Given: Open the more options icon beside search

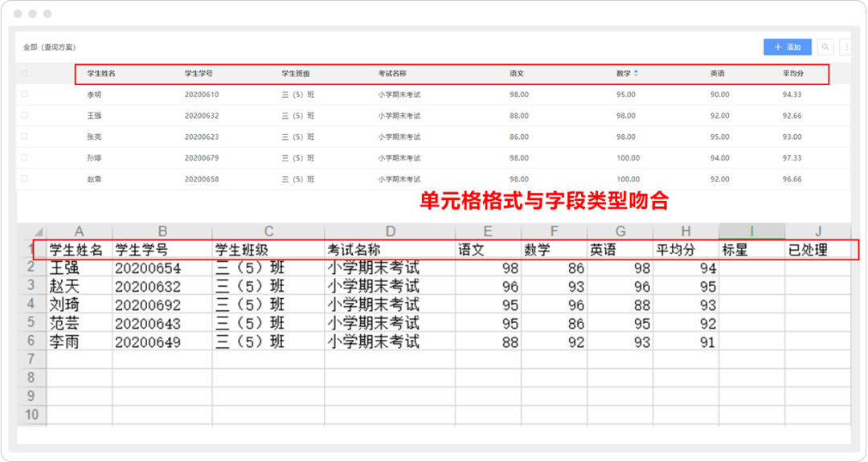Looking at the screenshot, I should tap(845, 47).
